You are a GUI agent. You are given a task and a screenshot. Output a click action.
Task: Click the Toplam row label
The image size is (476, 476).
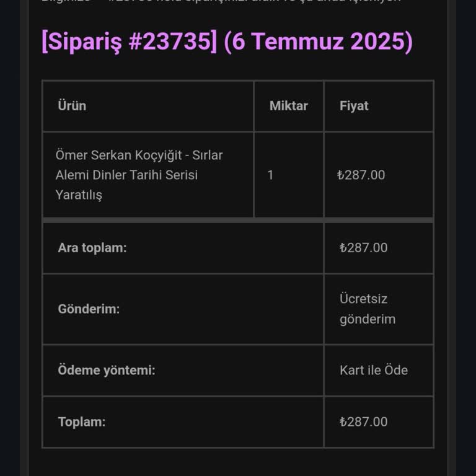[82, 422]
